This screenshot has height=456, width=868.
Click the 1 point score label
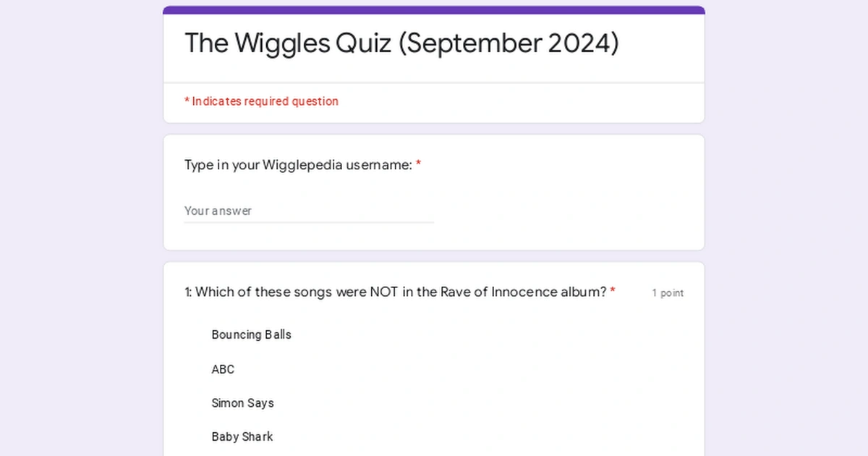coord(667,293)
